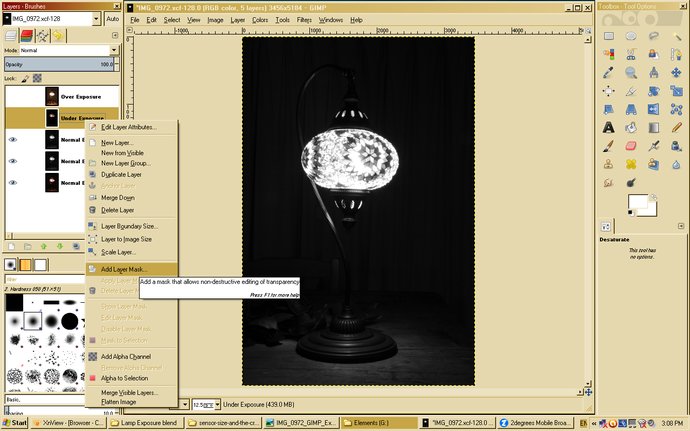Switch to the Undo History tab
This screenshot has width=690, height=431.
pyautogui.click(x=58, y=36)
